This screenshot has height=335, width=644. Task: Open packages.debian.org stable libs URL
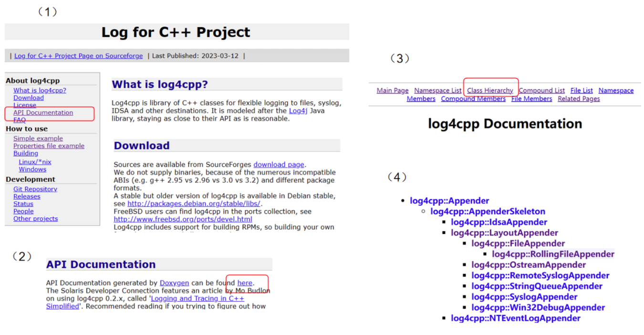tap(194, 203)
